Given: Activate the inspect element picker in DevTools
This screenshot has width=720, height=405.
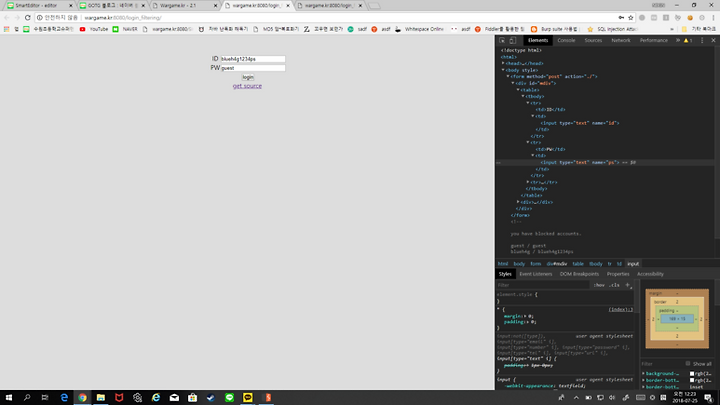Looking at the screenshot, I should [502, 40].
